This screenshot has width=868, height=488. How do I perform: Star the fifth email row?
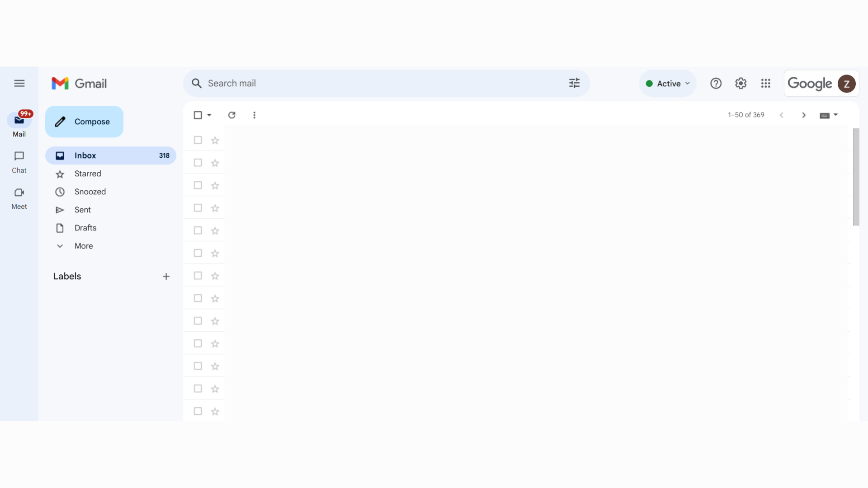tap(215, 230)
